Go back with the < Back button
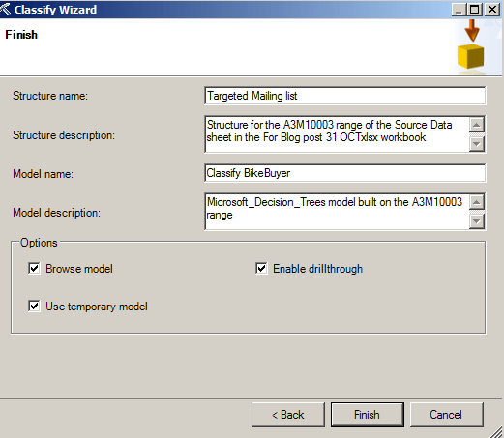This screenshot has width=504, height=438. click(x=288, y=415)
